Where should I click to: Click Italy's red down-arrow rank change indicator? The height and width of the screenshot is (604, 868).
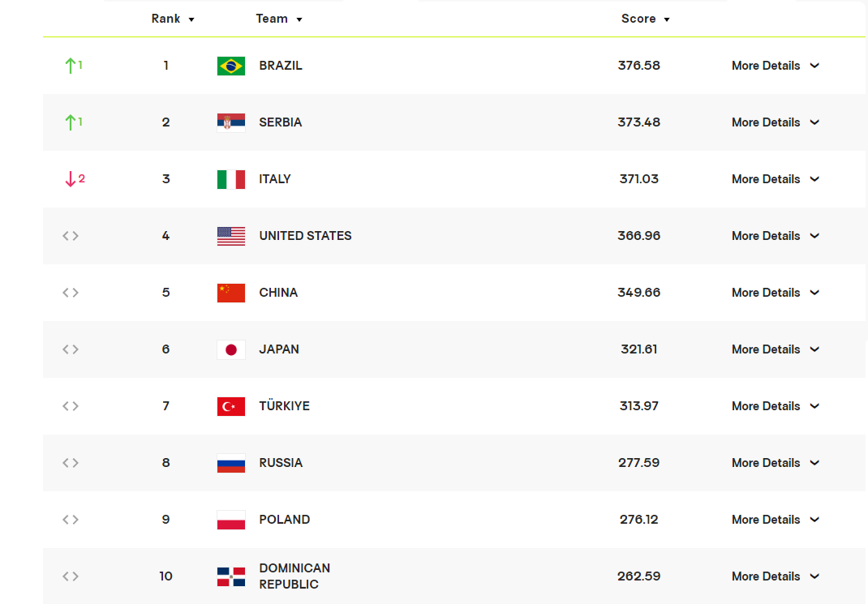click(x=74, y=179)
